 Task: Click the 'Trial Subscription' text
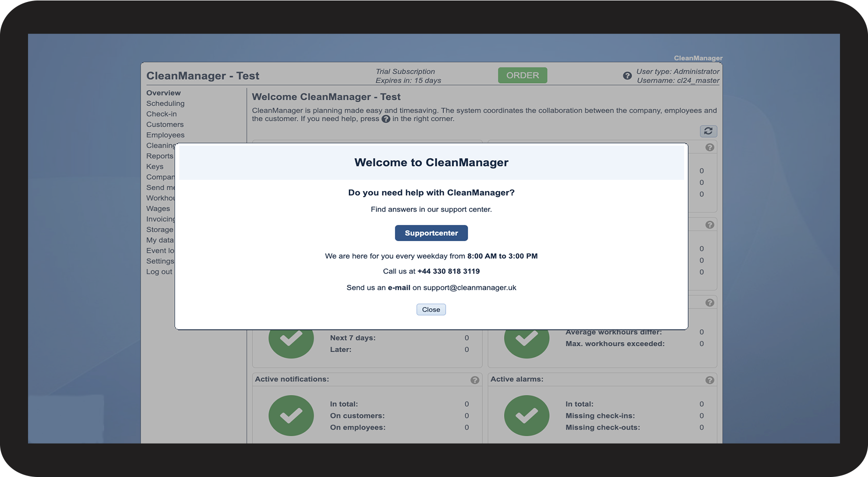click(405, 72)
